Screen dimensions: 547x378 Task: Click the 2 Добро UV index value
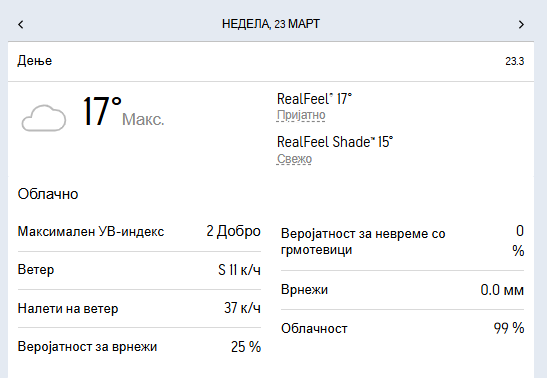coord(233,232)
